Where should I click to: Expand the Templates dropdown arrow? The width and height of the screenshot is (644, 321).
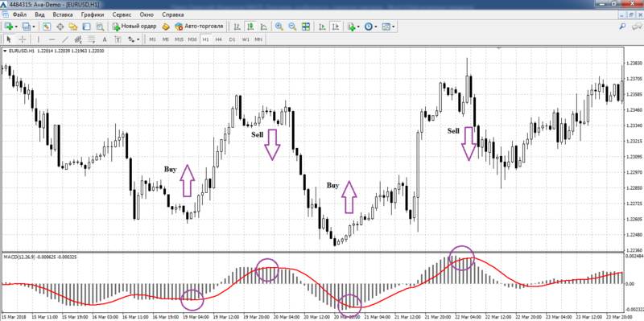pyautogui.click(x=394, y=27)
